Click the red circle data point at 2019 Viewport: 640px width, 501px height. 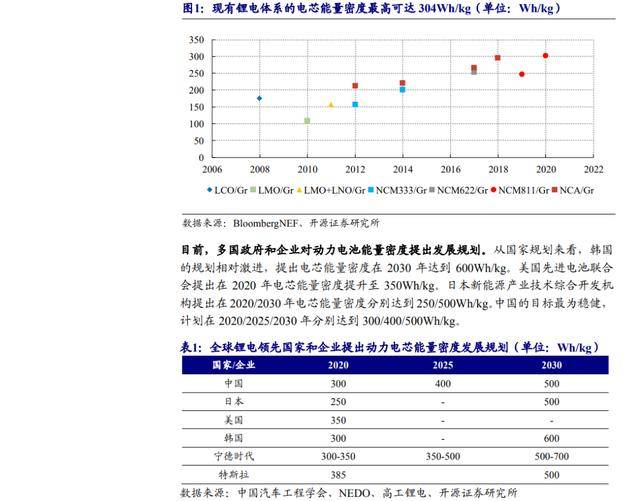coord(522,74)
